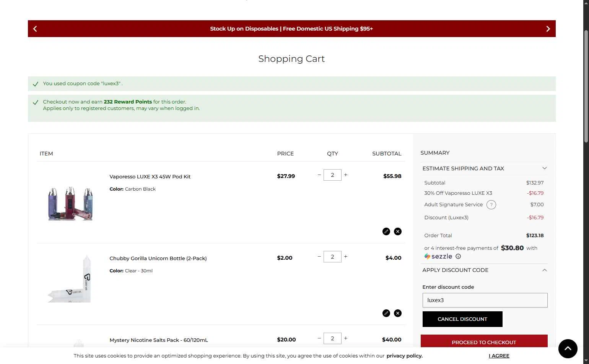Cancel the applied luxex3 discount

(462, 319)
